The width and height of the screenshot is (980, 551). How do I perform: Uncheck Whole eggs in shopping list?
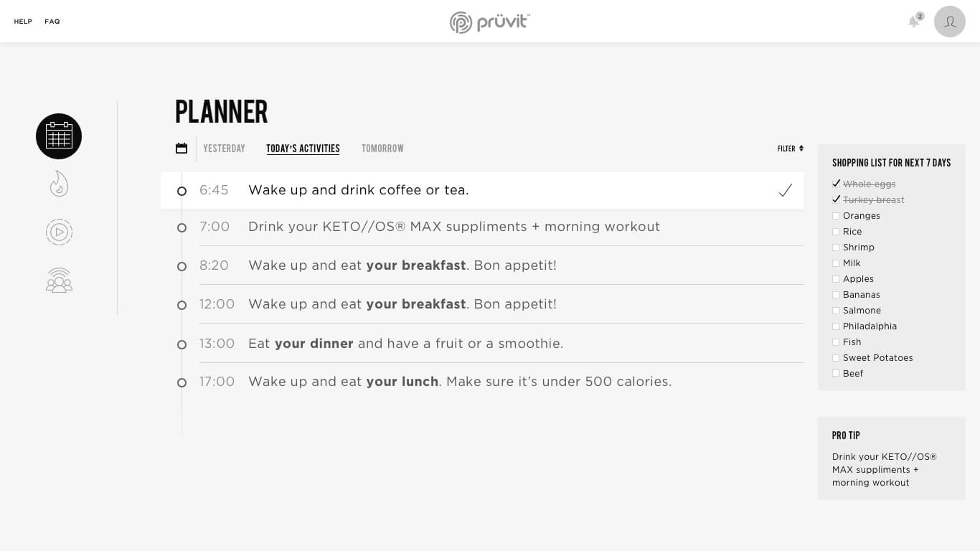tap(836, 184)
